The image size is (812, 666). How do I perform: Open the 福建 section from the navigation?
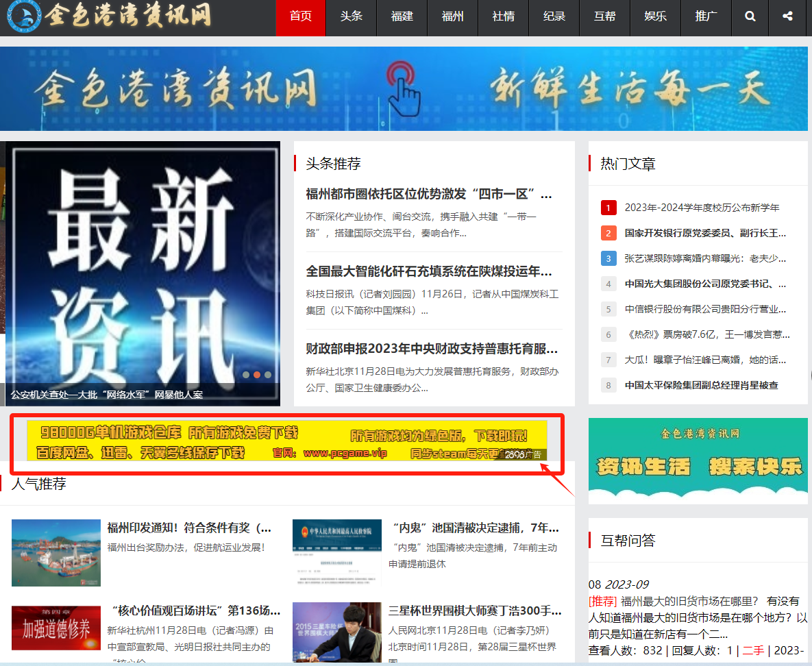pos(402,18)
